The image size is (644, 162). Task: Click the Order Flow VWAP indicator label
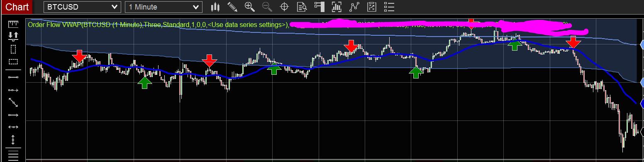click(158, 25)
